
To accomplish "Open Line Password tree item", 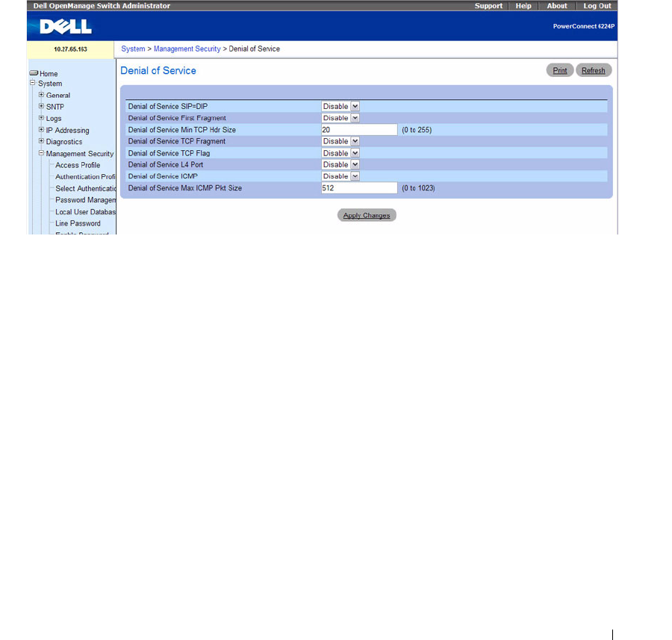I will tap(78, 223).
